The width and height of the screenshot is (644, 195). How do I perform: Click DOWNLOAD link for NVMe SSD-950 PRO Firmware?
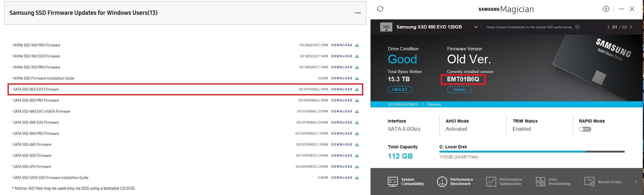(342, 67)
